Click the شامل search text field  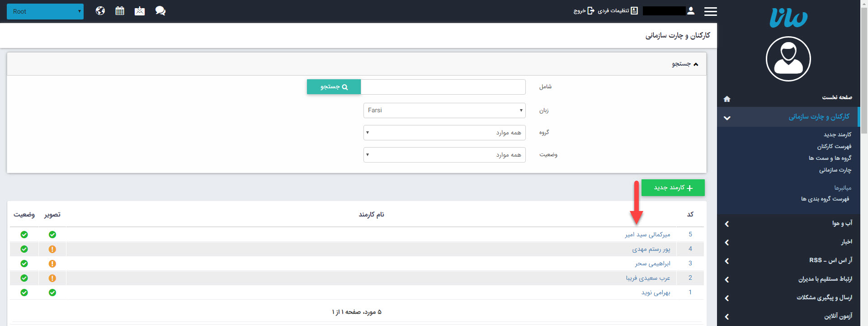(443, 87)
